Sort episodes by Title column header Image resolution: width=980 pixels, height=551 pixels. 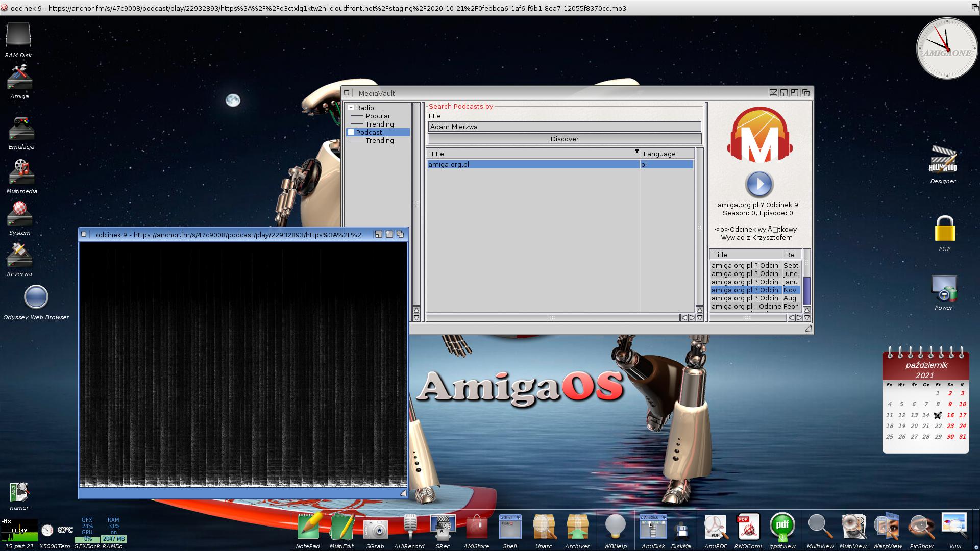coord(746,255)
